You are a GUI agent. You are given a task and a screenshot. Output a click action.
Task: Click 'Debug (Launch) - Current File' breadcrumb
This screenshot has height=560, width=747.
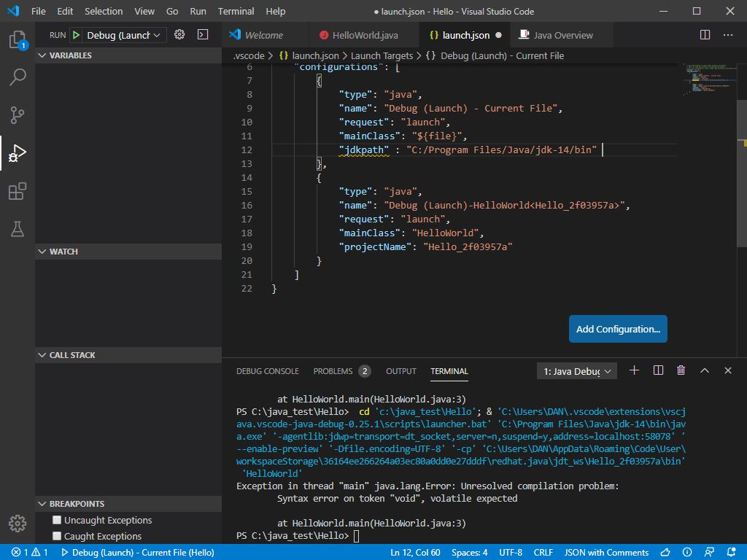click(x=502, y=55)
